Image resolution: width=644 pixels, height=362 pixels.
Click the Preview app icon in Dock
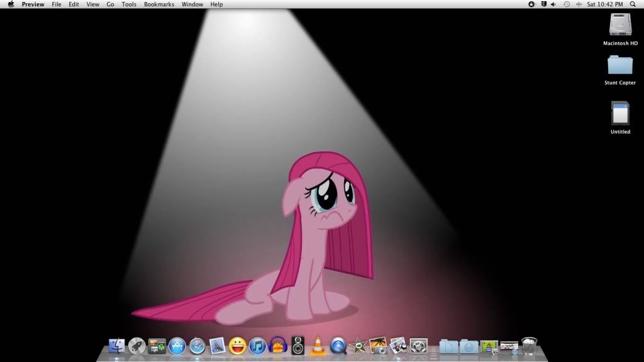pos(398,346)
